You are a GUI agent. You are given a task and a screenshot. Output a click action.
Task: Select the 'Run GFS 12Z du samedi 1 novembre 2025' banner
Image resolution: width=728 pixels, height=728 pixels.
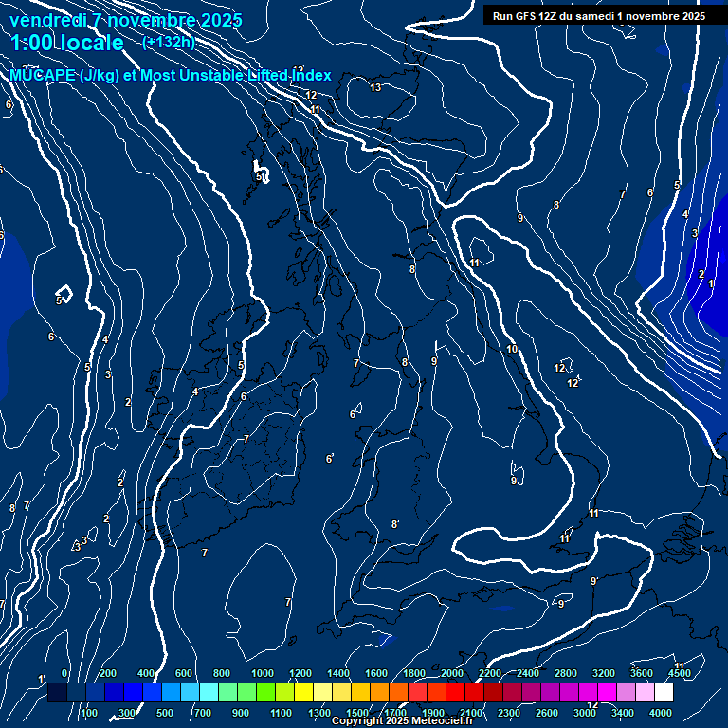[x=599, y=16]
